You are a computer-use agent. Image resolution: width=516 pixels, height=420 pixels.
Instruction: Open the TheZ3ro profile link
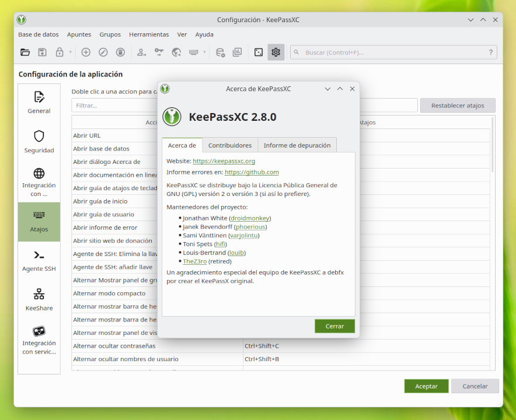tap(195, 261)
